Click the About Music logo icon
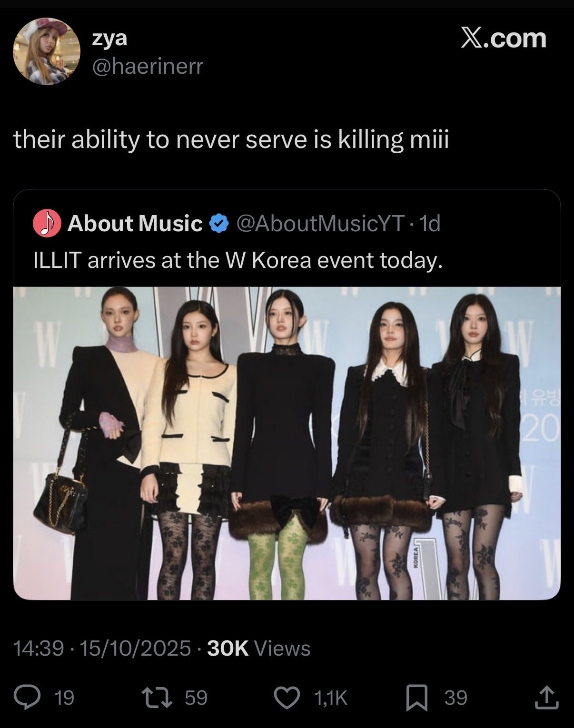 coord(46,224)
